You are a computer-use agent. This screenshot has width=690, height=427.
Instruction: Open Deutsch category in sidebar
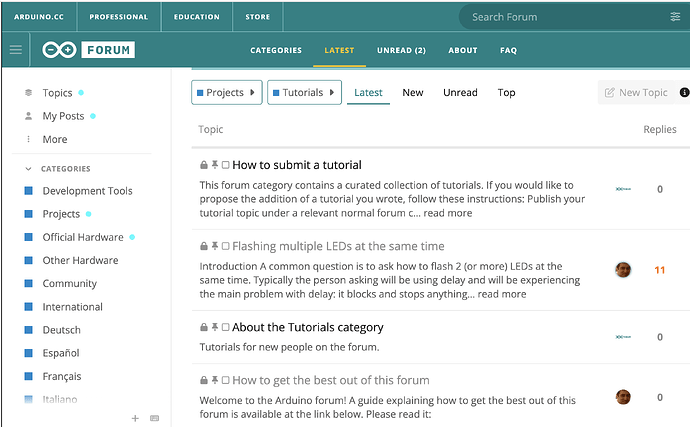tap(61, 330)
